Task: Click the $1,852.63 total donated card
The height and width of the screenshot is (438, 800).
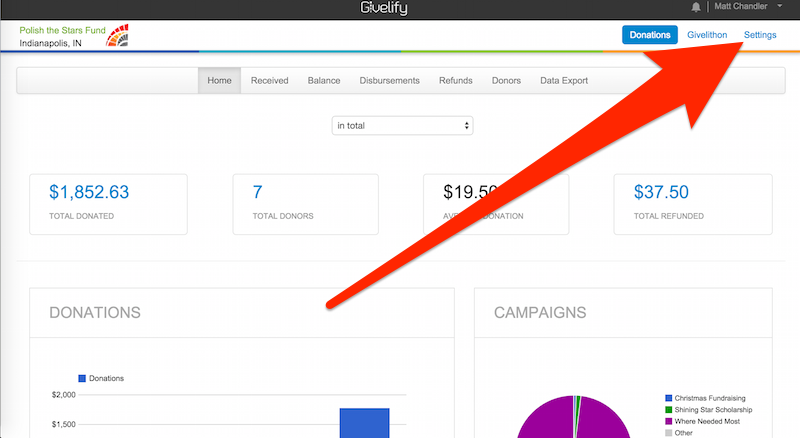Action: pos(108,204)
